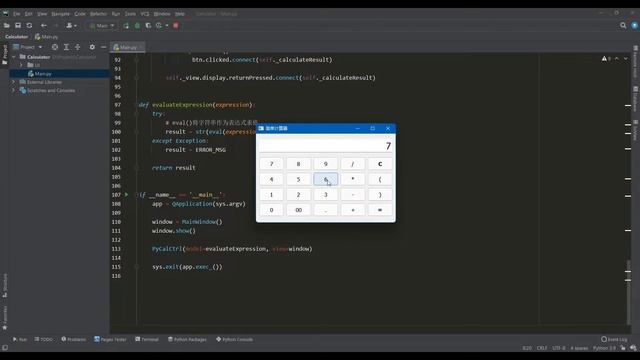Click calculator C clear button
Viewport: 640px width, 360px height.
(x=380, y=164)
